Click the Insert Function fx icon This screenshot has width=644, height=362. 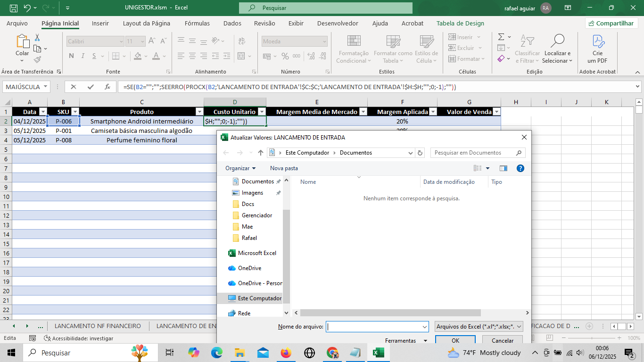(107, 87)
